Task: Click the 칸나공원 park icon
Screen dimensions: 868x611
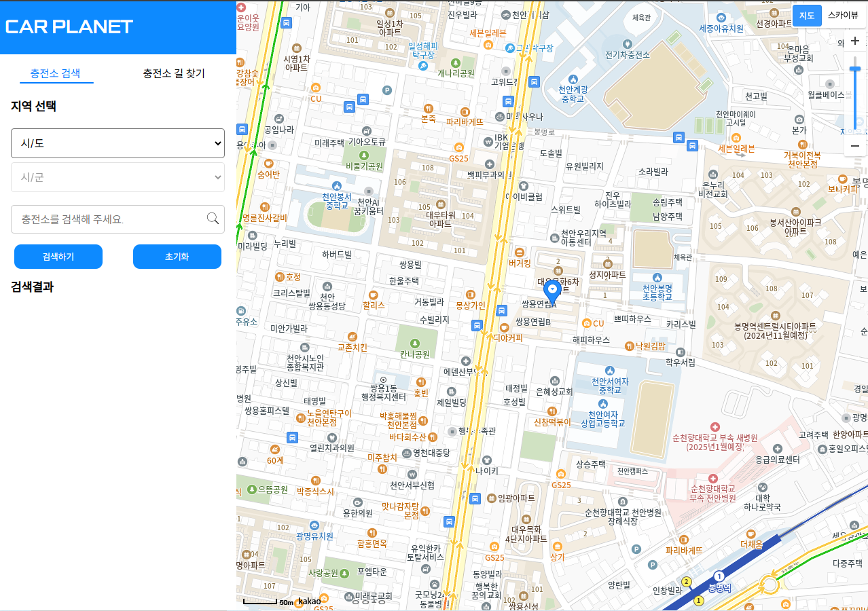Action: pyautogui.click(x=414, y=344)
